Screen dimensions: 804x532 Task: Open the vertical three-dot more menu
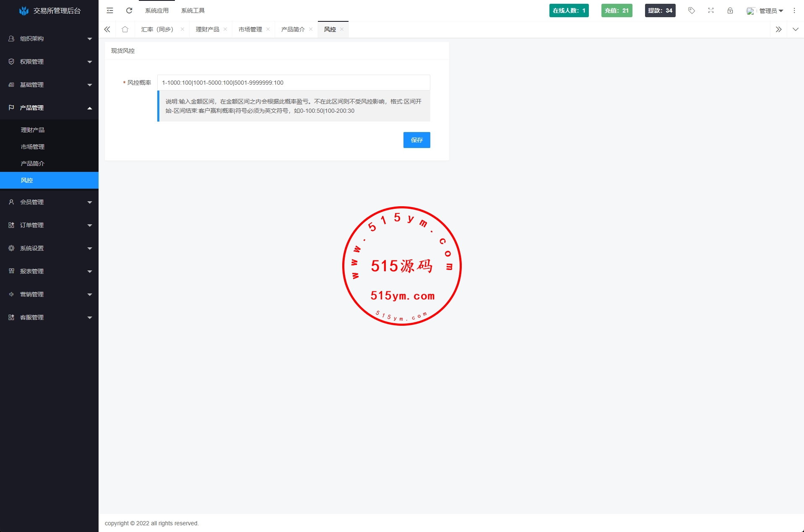pos(794,10)
